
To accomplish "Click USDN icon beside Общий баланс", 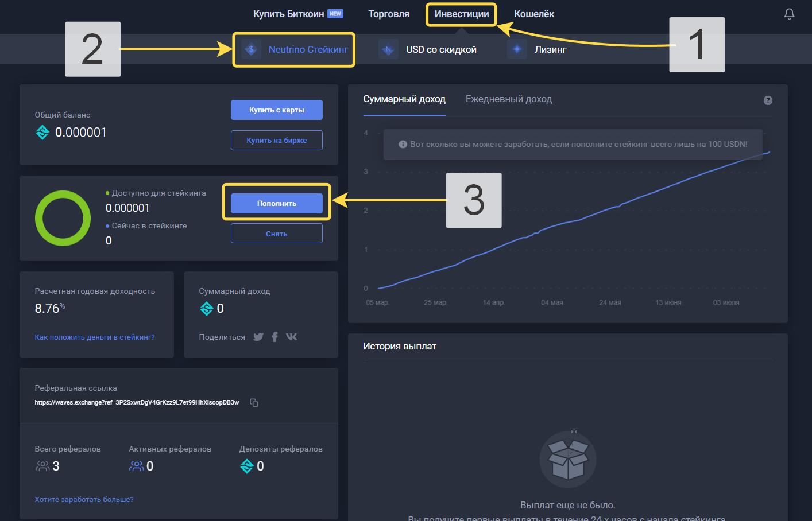I will (x=42, y=133).
